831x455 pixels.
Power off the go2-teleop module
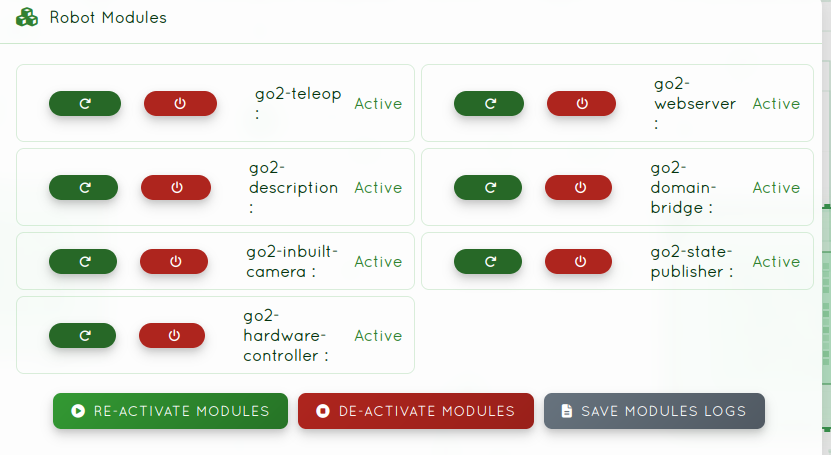[180, 103]
